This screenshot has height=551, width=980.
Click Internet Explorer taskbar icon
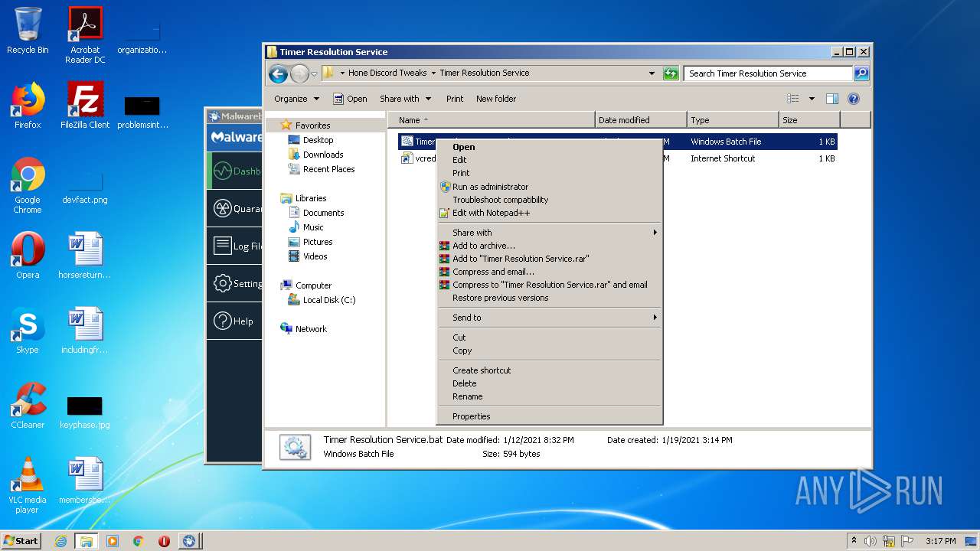[60, 541]
